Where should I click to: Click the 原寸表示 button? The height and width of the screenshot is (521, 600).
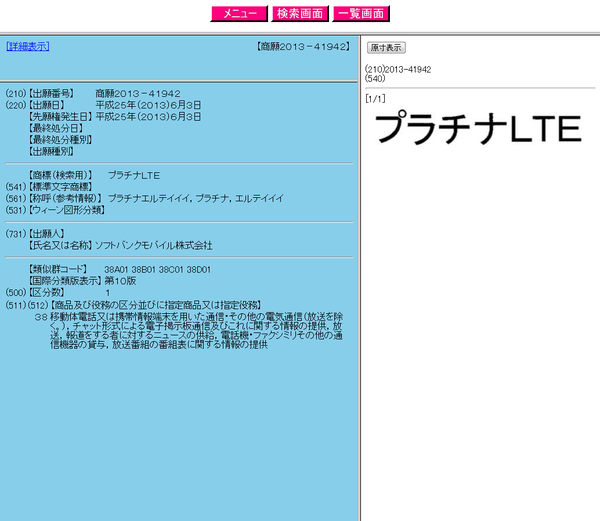[x=386, y=47]
